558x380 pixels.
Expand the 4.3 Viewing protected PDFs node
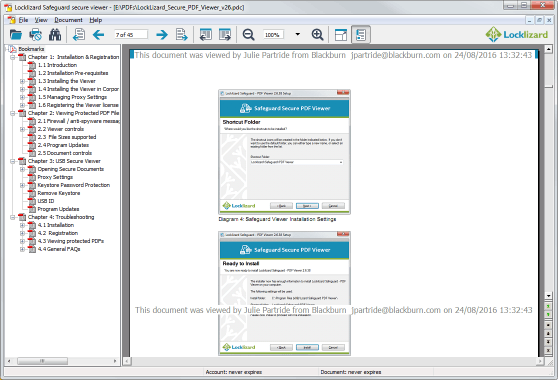pos(22,241)
